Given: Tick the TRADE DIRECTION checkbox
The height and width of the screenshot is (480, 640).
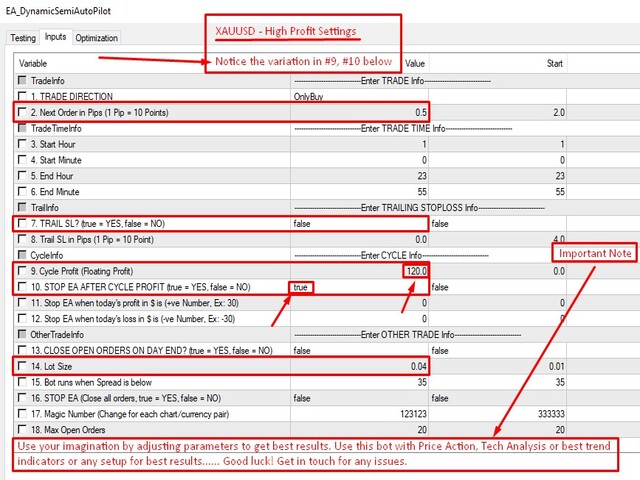Looking at the screenshot, I should [x=22, y=96].
